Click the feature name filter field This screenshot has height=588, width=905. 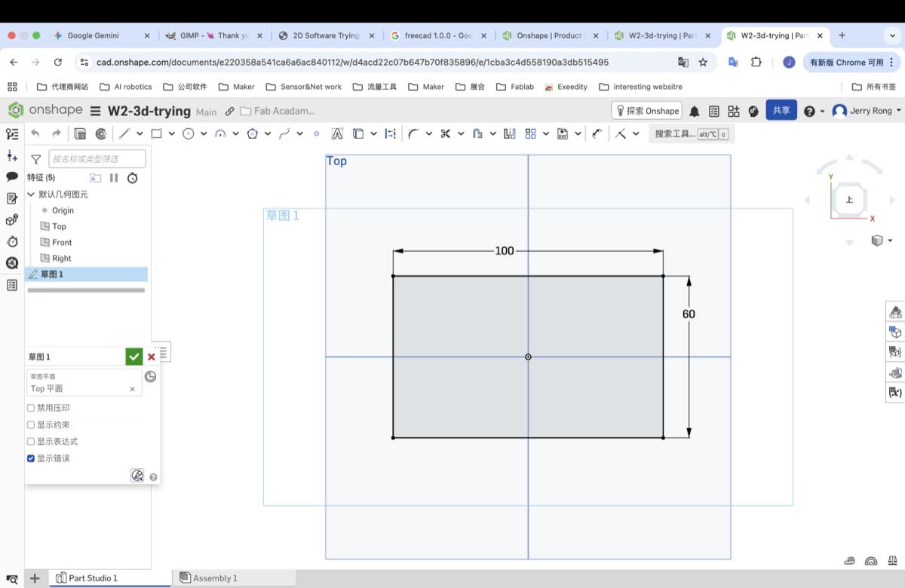97,159
